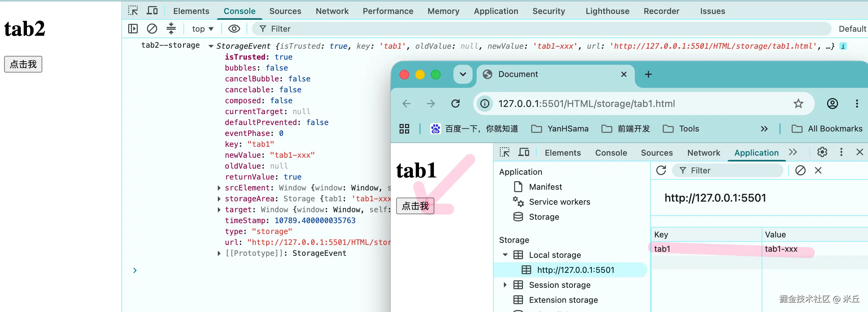Image resolution: width=868 pixels, height=312 pixels.
Task: Open All Bookmarks folder
Action: click(827, 129)
